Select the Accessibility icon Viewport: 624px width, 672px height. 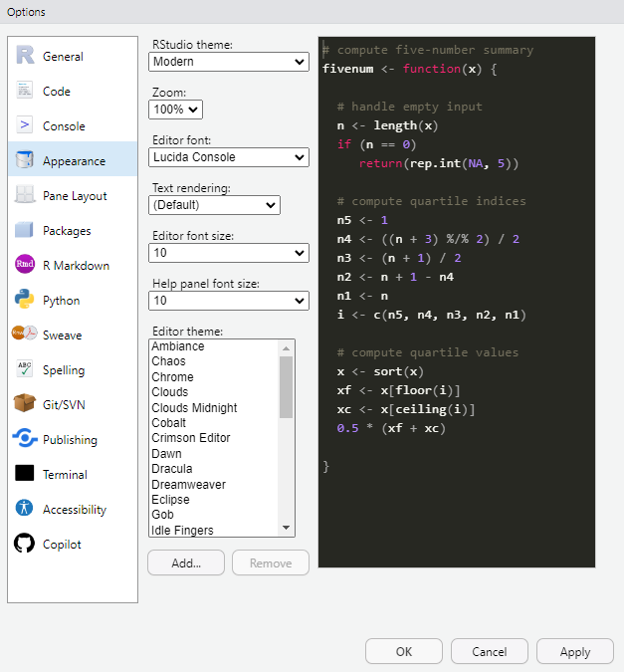click(x=25, y=509)
